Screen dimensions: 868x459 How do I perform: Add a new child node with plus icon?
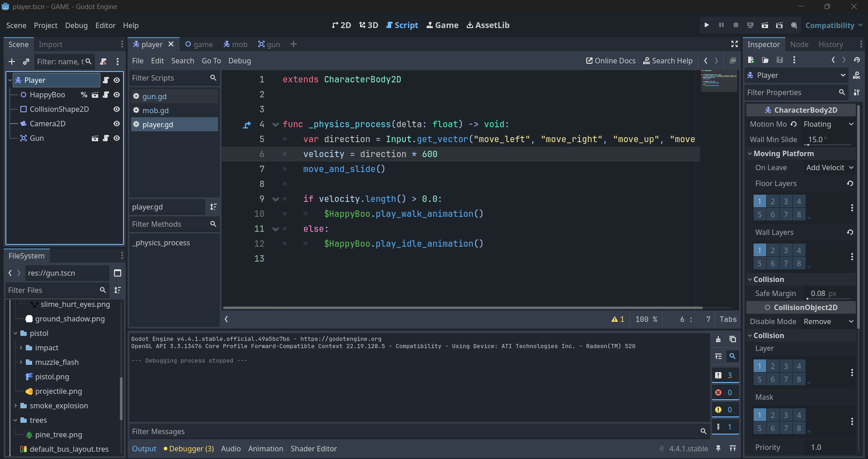point(12,62)
